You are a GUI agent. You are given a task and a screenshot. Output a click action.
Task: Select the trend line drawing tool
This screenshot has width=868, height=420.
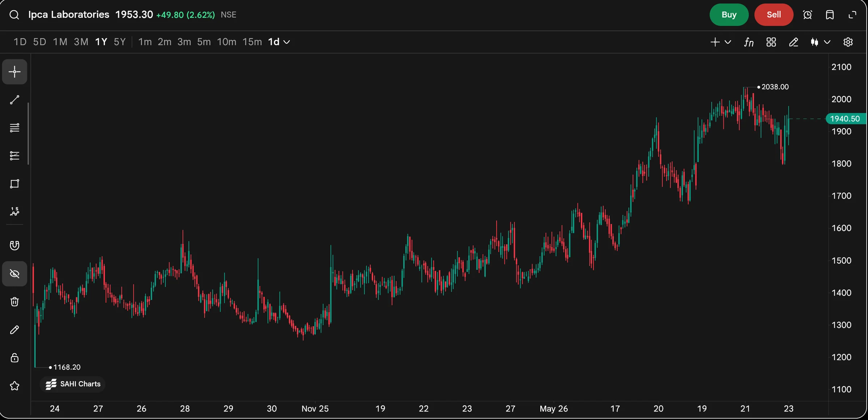click(x=14, y=100)
